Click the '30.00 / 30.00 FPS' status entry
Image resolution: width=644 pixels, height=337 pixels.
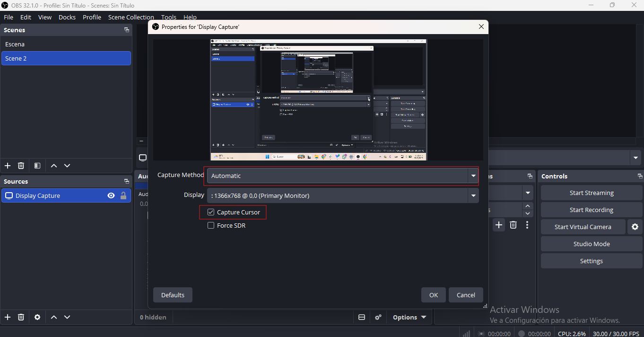616,334
